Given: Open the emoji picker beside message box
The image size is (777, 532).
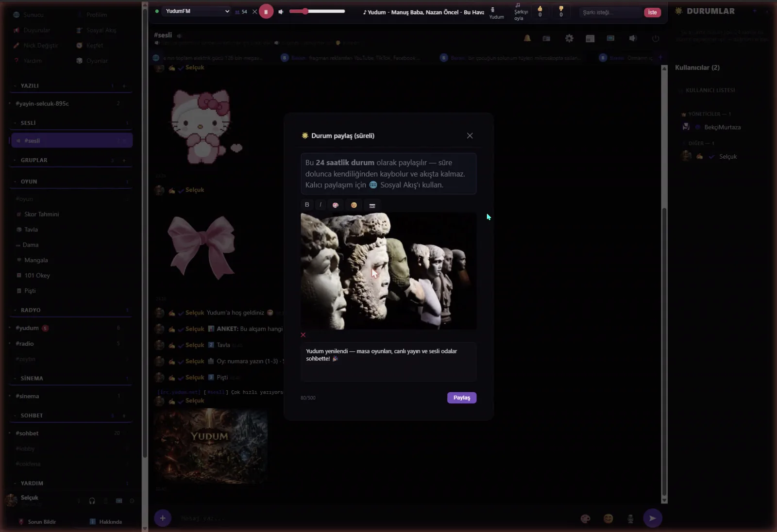Looking at the screenshot, I should click(608, 518).
